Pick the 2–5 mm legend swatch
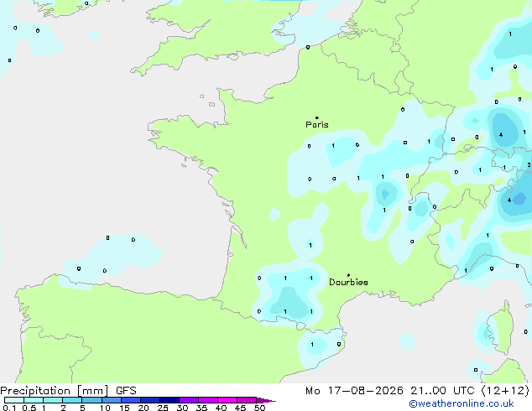Image resolution: width=532 pixels, height=411 pixels. [x=72, y=400]
